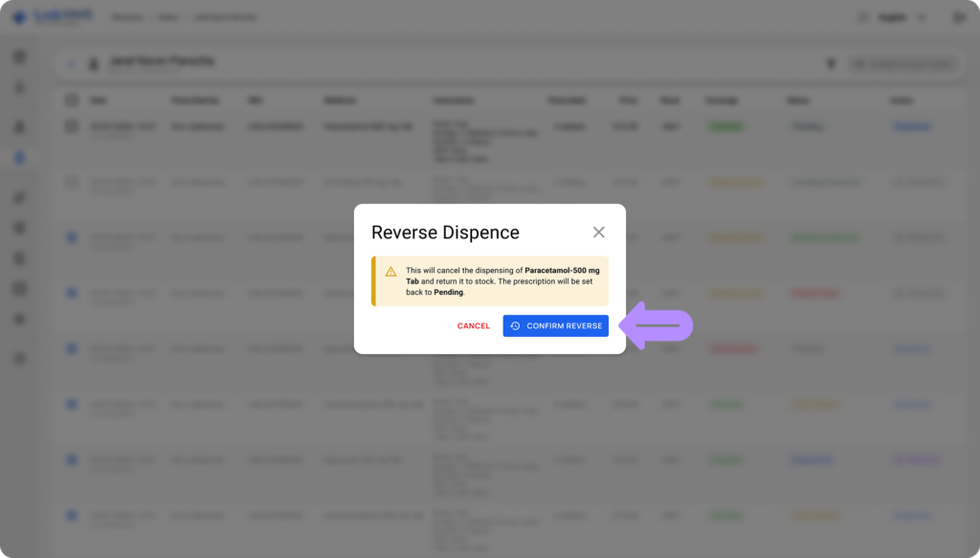Click the bold word 'Pending' in warning
Viewport: 980px width, 558px height.
(x=448, y=292)
